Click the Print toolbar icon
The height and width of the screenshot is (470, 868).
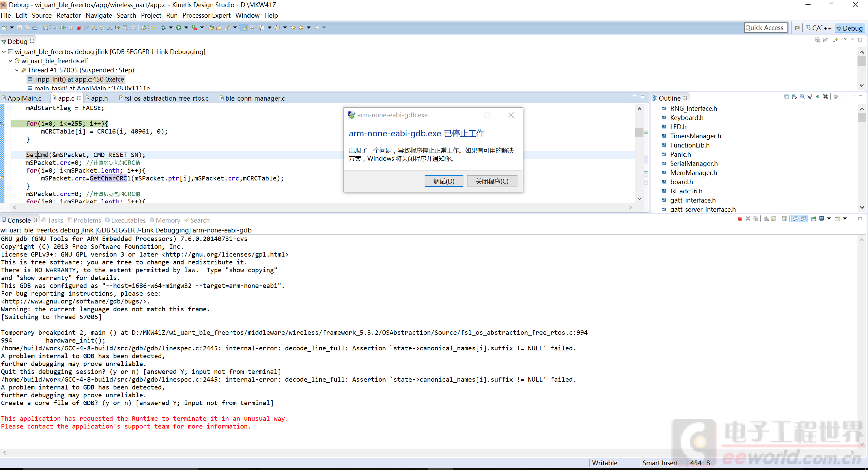(35, 28)
